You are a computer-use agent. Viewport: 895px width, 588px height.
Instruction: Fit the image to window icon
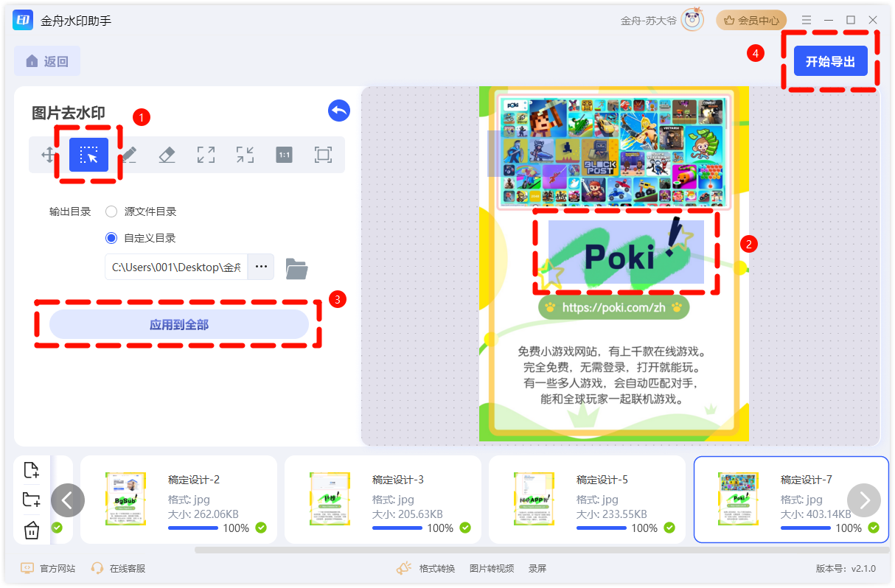[x=323, y=155]
